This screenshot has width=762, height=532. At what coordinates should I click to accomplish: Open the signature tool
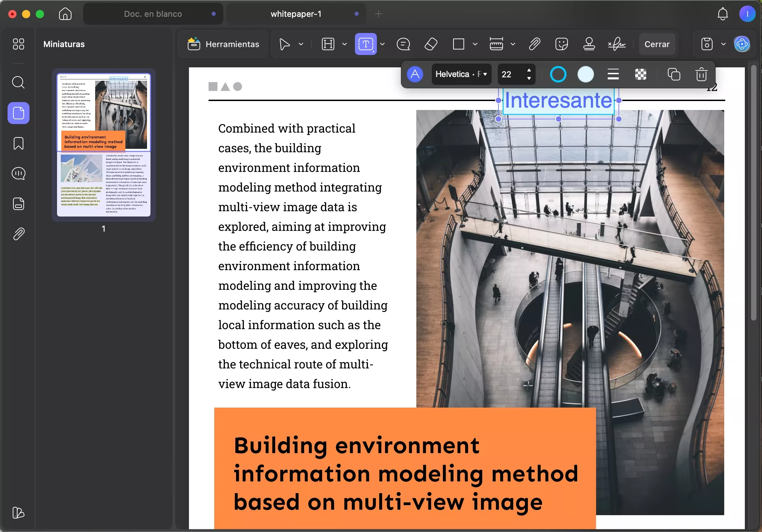coord(617,44)
